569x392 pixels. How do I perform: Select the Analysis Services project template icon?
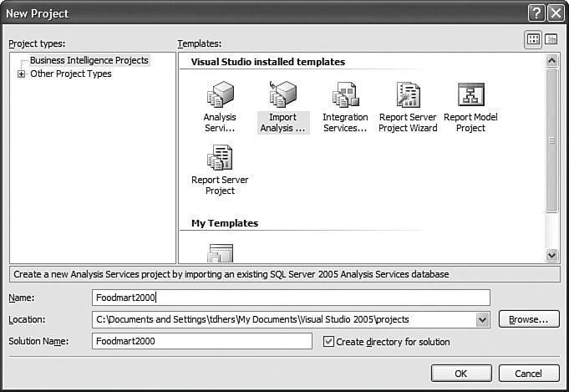tap(220, 94)
